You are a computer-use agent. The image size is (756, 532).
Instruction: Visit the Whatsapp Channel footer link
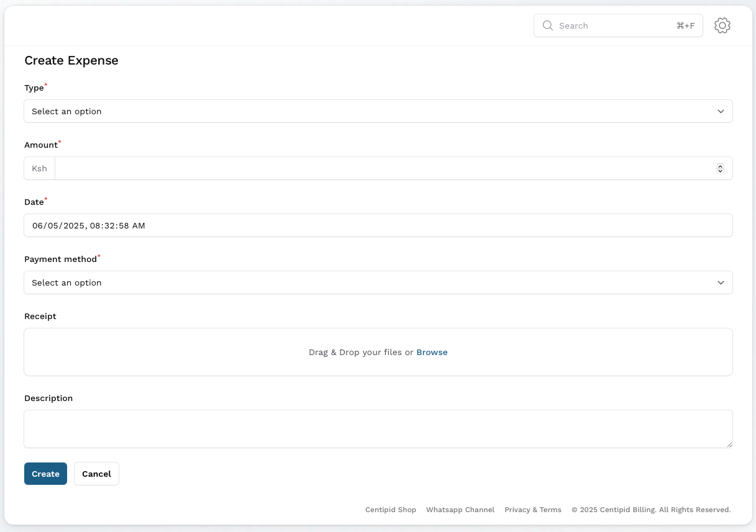pos(460,510)
